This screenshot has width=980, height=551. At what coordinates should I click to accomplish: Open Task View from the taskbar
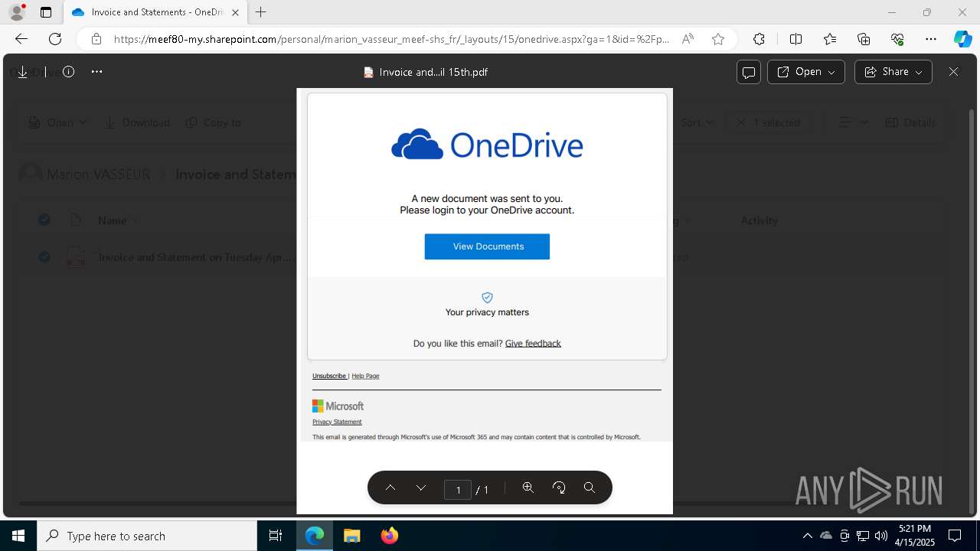coord(276,536)
